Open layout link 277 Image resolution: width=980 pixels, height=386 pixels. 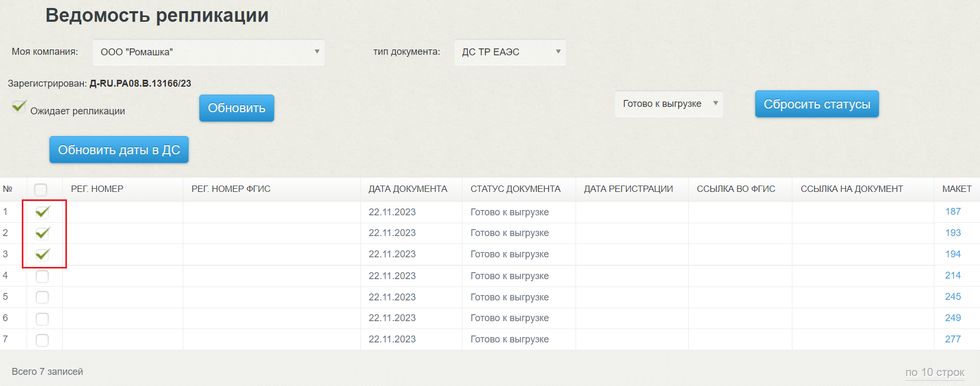(952, 339)
